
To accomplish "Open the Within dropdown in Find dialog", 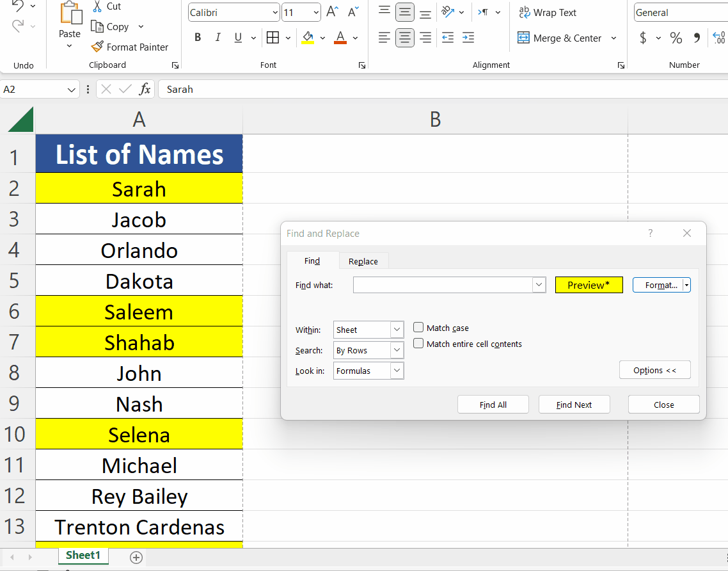I will pyautogui.click(x=396, y=329).
